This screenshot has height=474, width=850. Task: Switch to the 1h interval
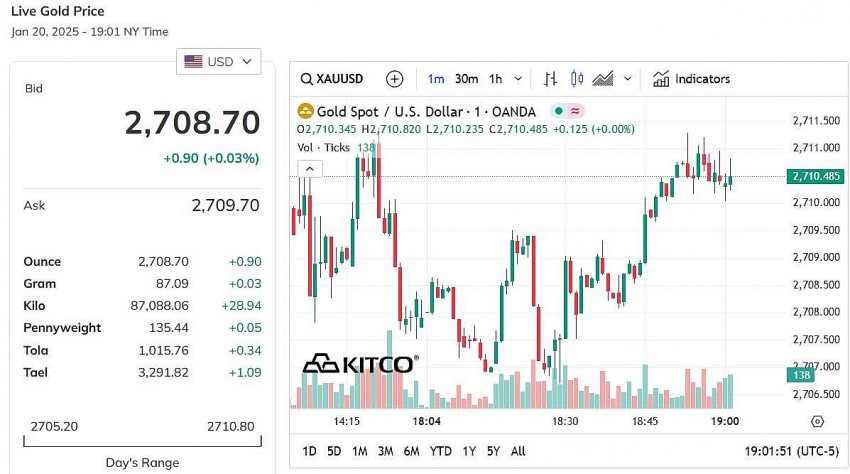coord(496,79)
